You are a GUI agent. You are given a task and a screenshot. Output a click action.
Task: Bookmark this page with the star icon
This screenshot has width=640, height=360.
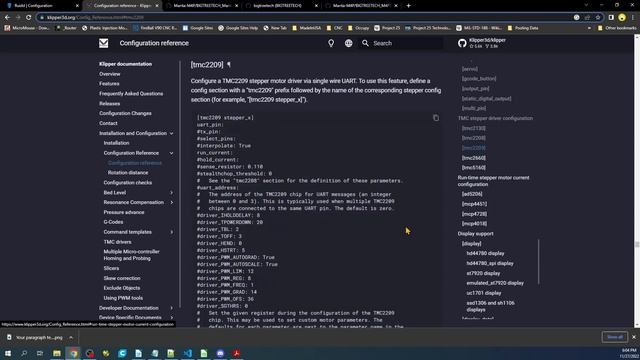coord(598,17)
